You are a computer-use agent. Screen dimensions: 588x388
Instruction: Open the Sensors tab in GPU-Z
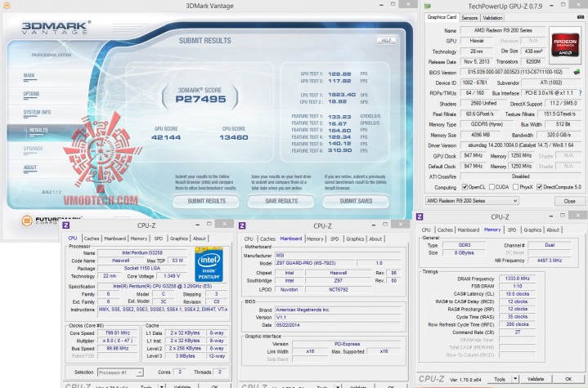point(469,18)
